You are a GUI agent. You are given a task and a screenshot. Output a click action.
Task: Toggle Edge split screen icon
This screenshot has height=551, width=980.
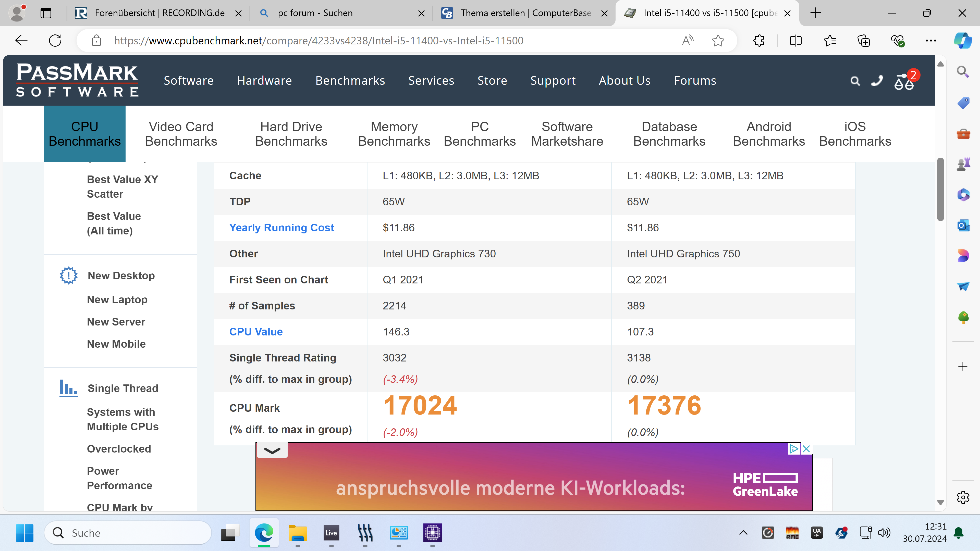coord(795,40)
